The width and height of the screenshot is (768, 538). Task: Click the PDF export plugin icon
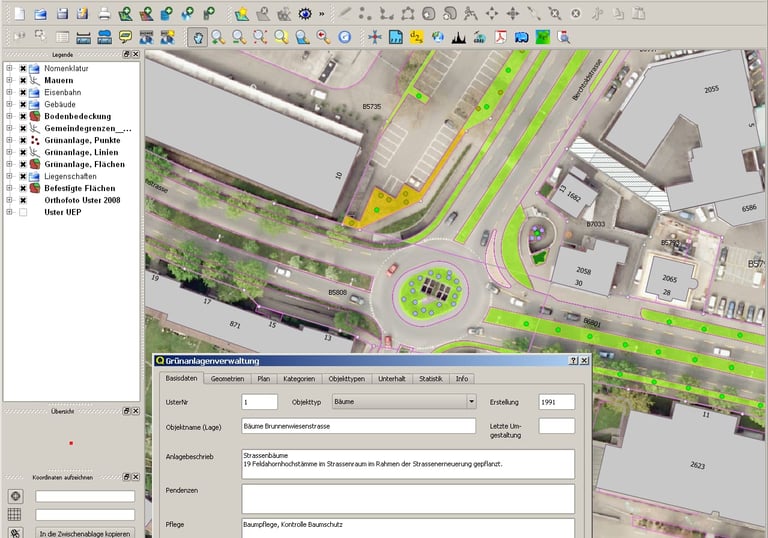coord(500,37)
